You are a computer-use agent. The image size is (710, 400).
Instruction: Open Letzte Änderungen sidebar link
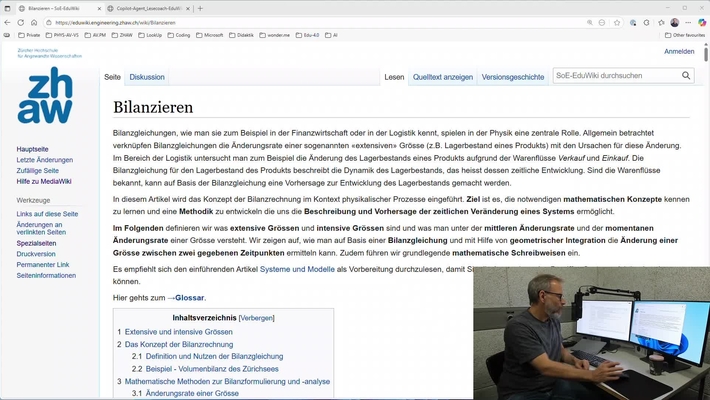pyautogui.click(x=44, y=160)
